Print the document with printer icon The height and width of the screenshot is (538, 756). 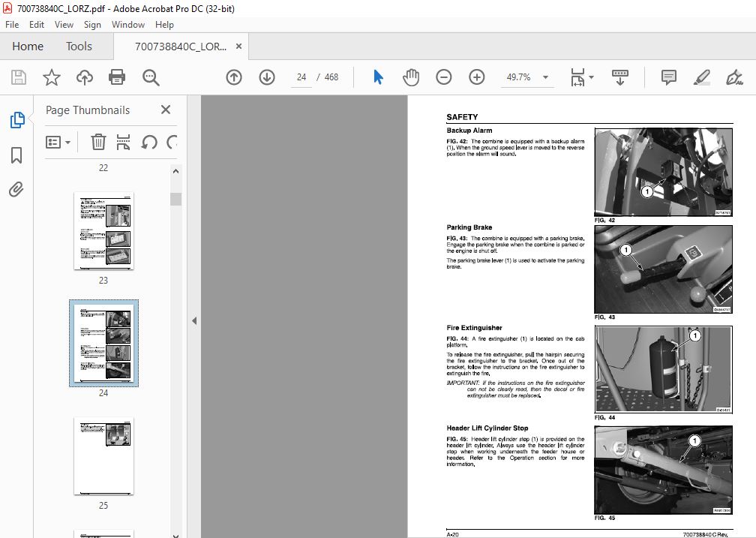[x=117, y=77]
